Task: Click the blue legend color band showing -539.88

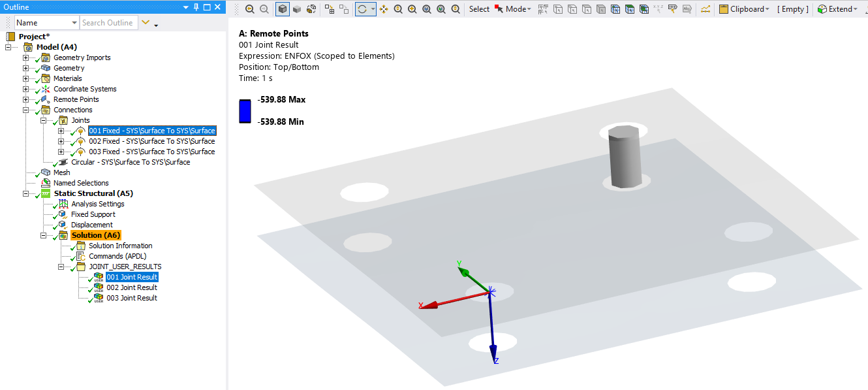Action: point(244,110)
